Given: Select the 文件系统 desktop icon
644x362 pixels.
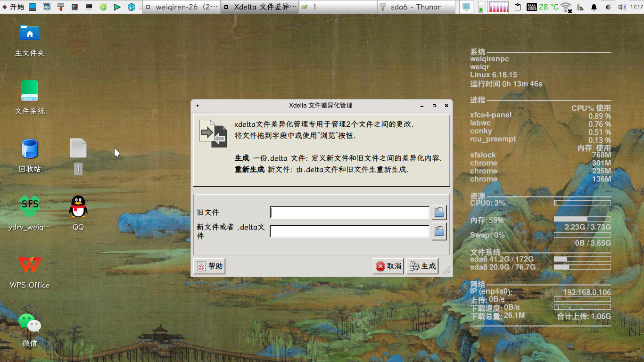Looking at the screenshot, I should click(x=30, y=98).
